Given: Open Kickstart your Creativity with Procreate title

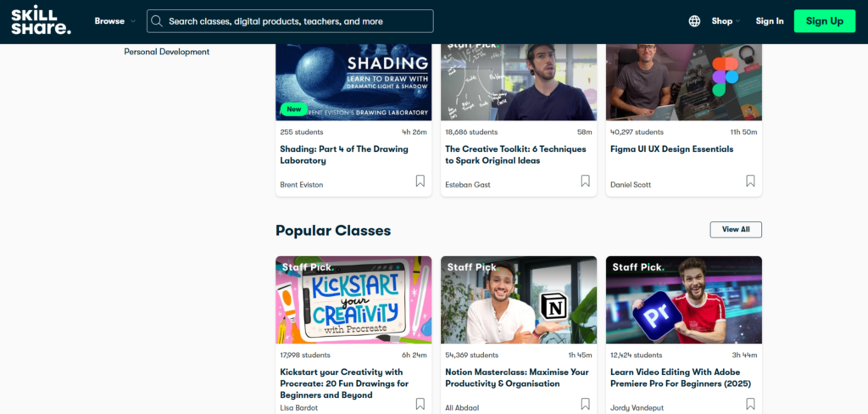Looking at the screenshot, I should (344, 383).
